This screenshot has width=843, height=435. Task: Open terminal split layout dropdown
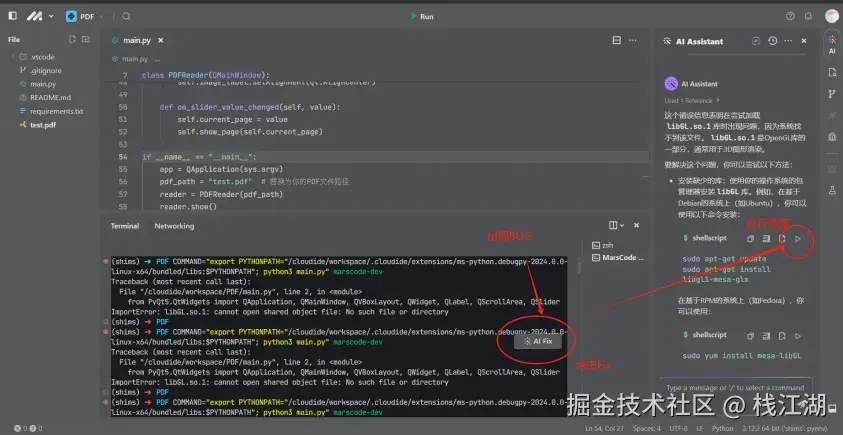[616, 225]
